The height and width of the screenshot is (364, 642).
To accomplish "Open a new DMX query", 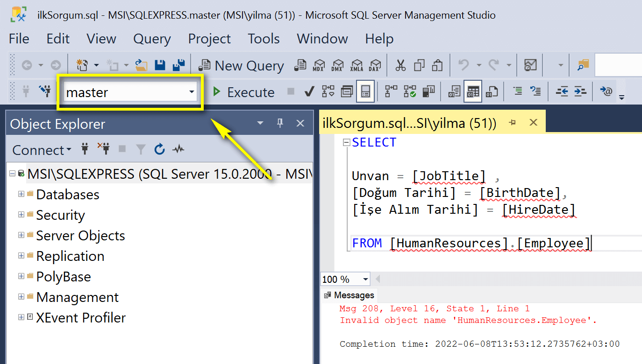I will point(337,65).
